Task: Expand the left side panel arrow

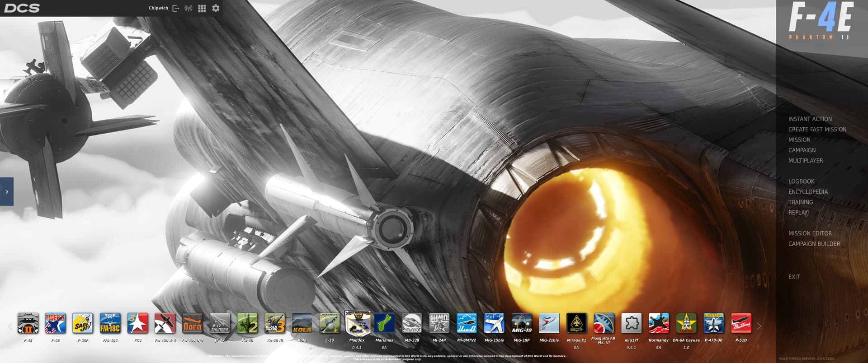Action: coord(7,191)
